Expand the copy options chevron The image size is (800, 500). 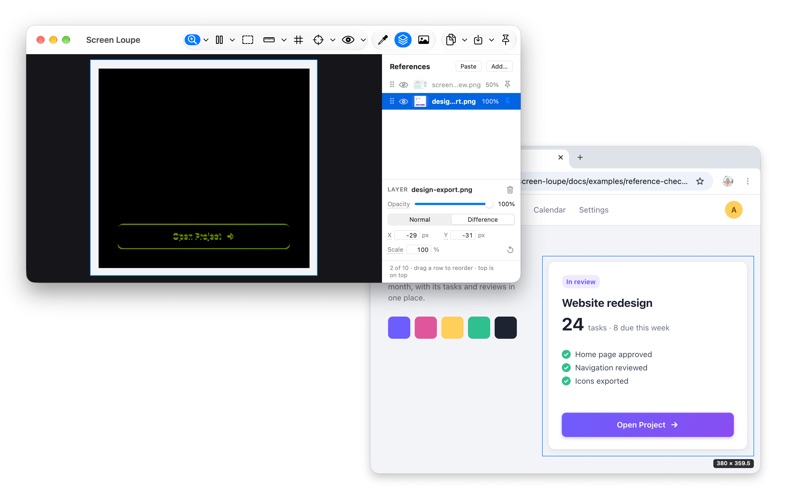pos(464,40)
